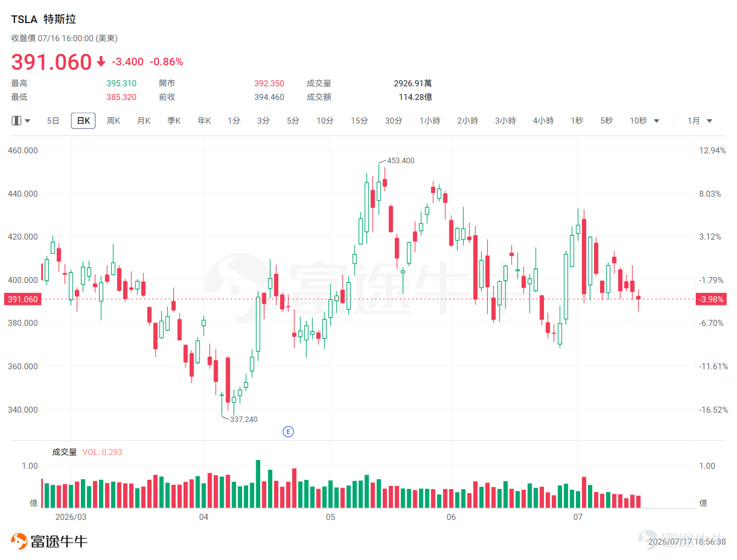Select the 5分 interval
737x560 pixels.
293,120
